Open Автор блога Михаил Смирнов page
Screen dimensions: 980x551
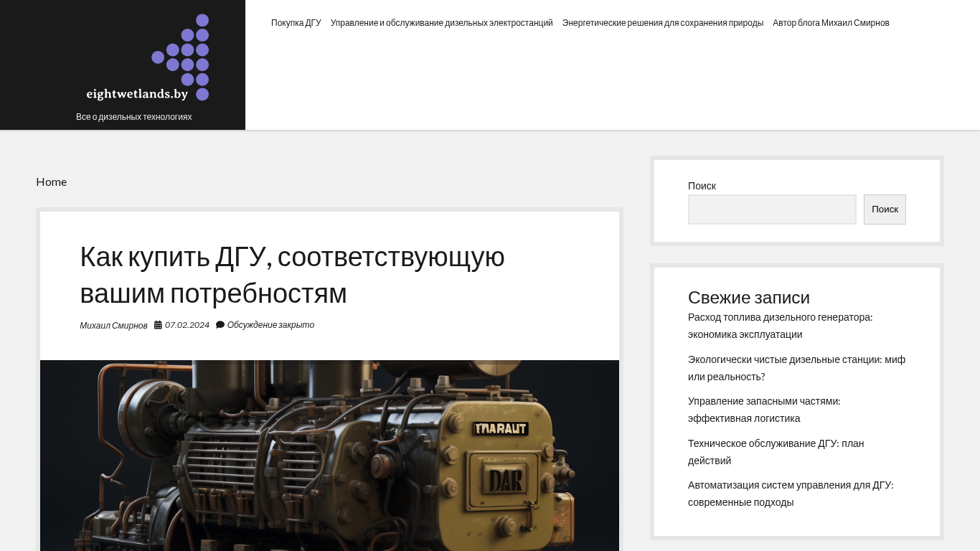(831, 23)
